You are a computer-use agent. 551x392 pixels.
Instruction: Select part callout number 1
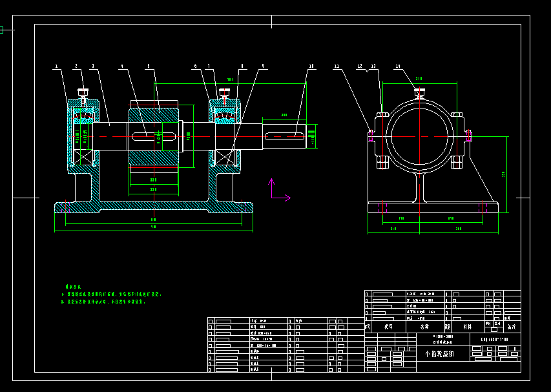pyautogui.click(x=56, y=66)
